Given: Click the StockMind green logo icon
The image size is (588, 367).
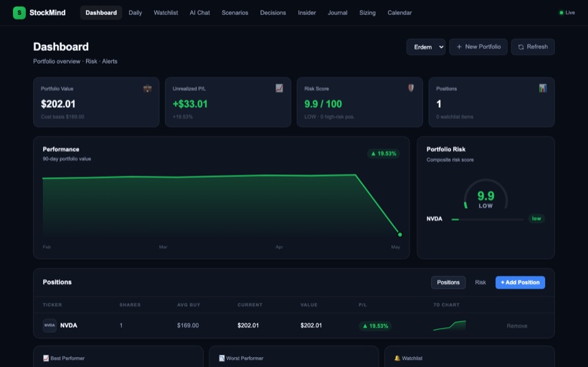Looking at the screenshot, I should point(19,13).
